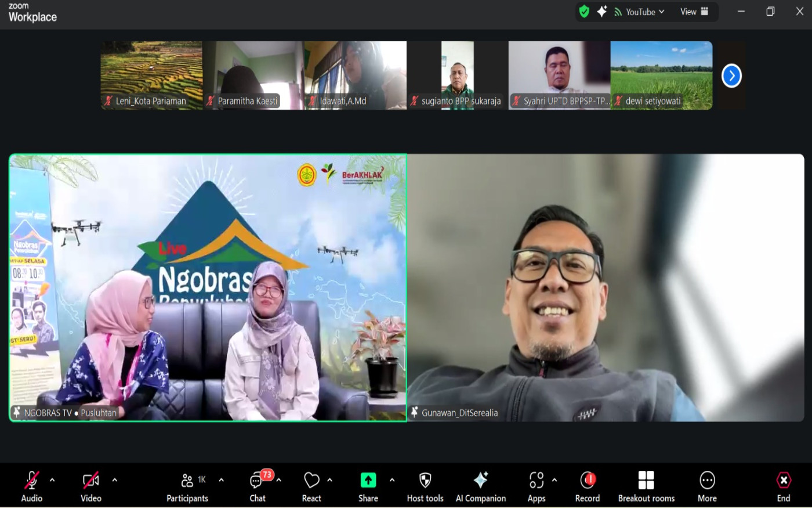Expand video options arrow next to Video
Image resolution: width=812 pixels, height=508 pixels.
(114, 480)
